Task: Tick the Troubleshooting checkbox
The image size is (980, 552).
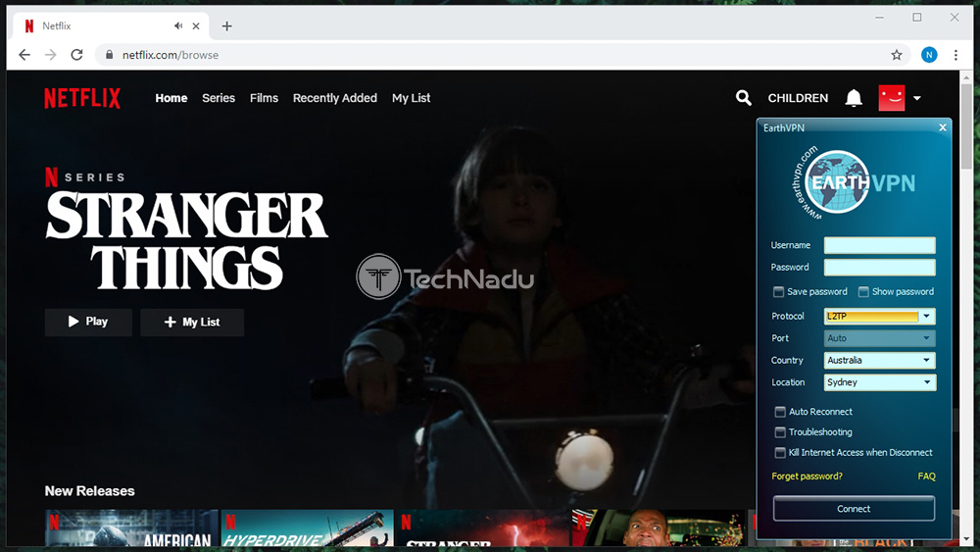Action: coord(780,432)
